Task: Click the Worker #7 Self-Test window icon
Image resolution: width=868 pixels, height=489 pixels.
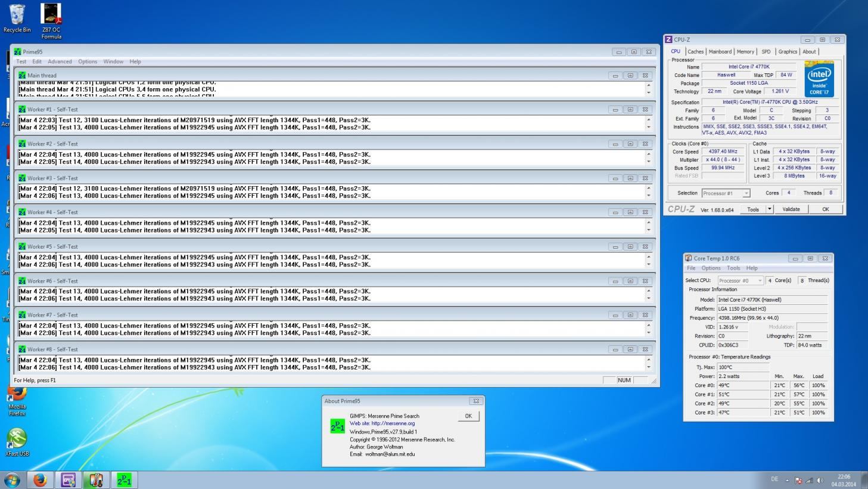Action: (22, 315)
